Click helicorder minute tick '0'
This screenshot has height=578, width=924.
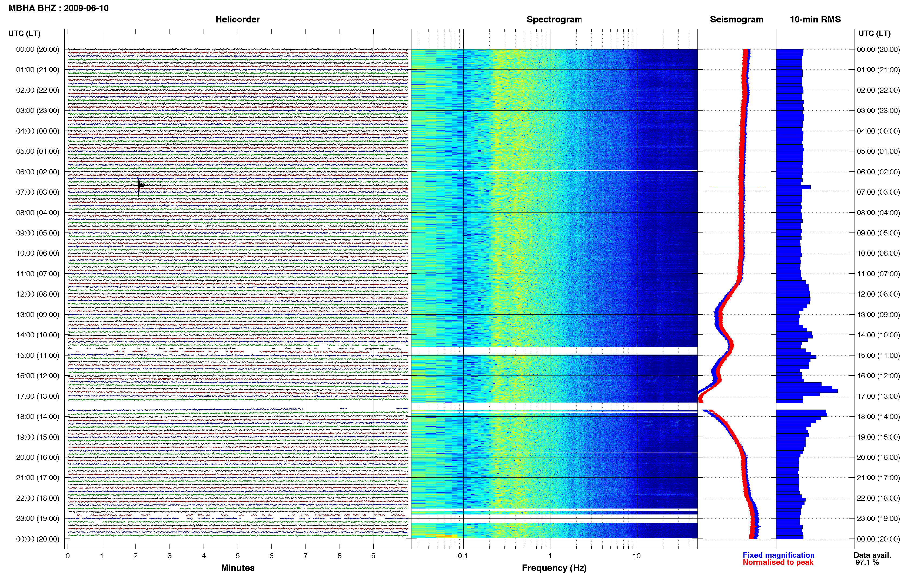pos(68,556)
